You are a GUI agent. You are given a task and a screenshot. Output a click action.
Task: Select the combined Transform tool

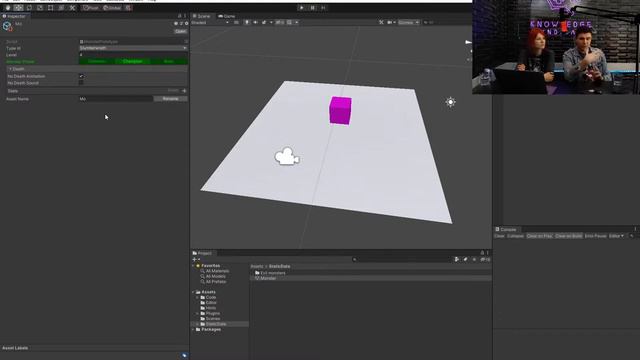tap(61, 8)
